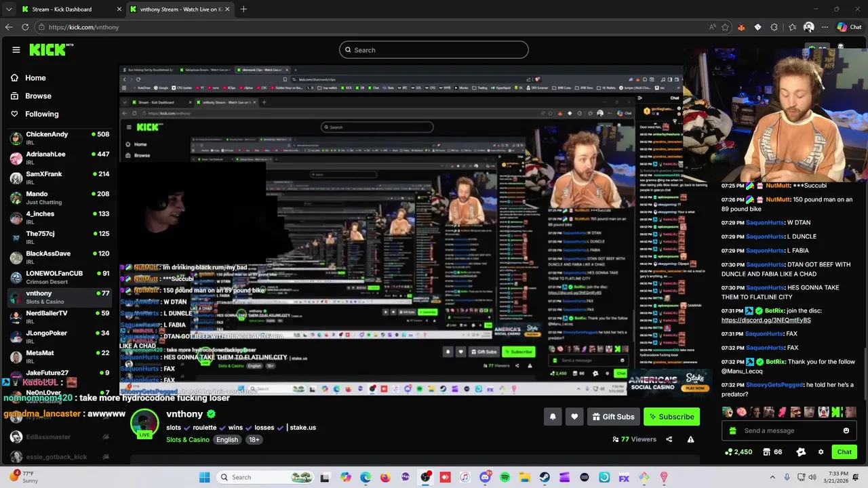Open Browse in sidebar

point(38,96)
